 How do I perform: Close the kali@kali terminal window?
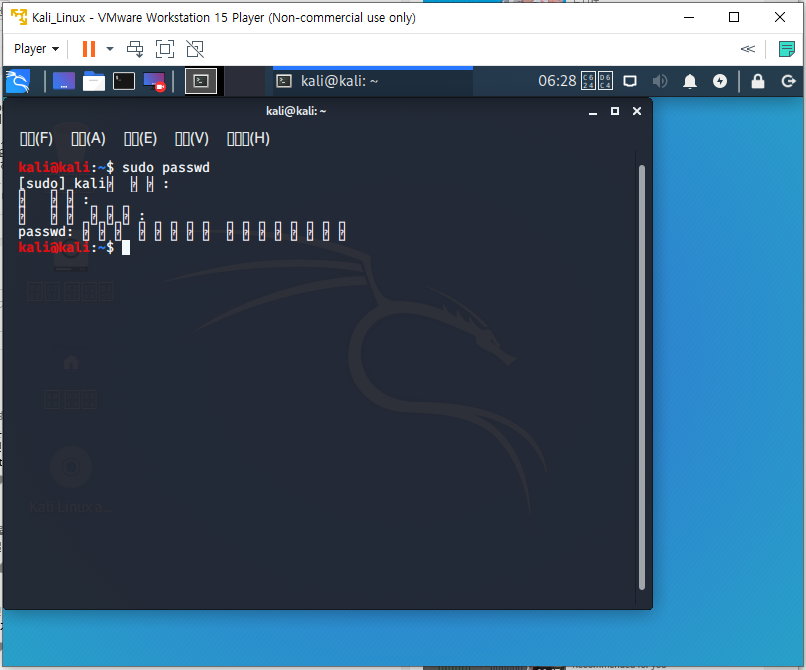(637, 111)
